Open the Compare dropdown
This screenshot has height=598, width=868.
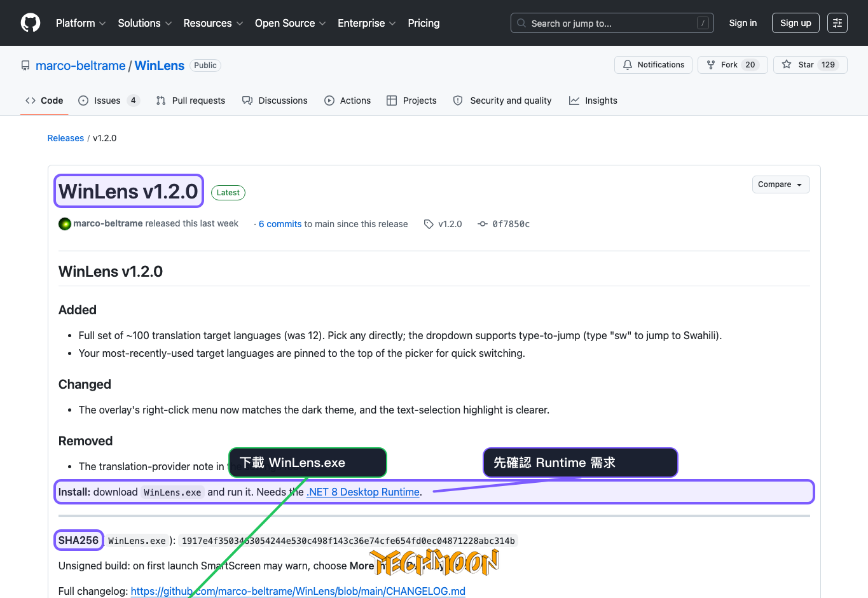(x=780, y=184)
